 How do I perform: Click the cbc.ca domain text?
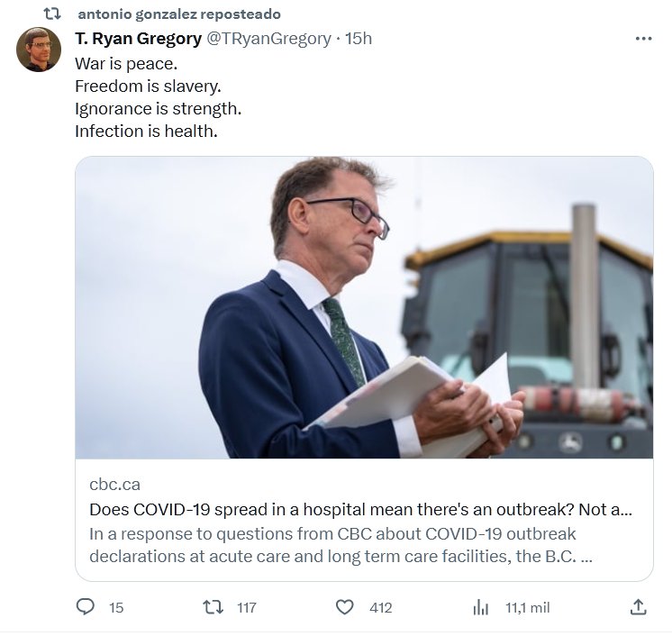114,485
